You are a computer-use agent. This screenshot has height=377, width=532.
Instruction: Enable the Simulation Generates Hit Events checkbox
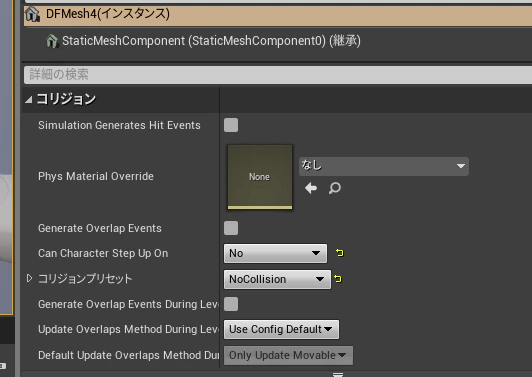pos(231,125)
